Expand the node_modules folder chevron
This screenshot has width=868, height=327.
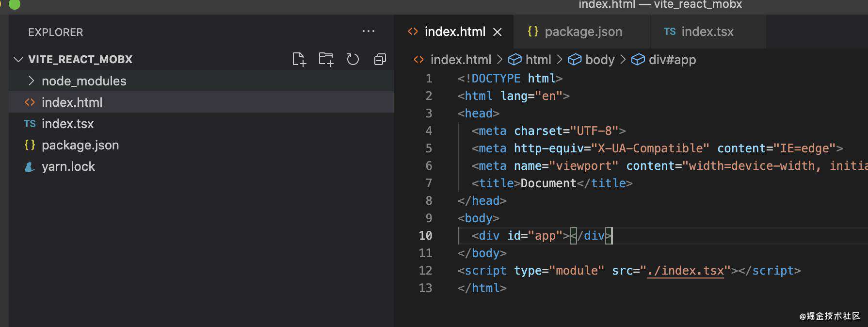point(31,81)
